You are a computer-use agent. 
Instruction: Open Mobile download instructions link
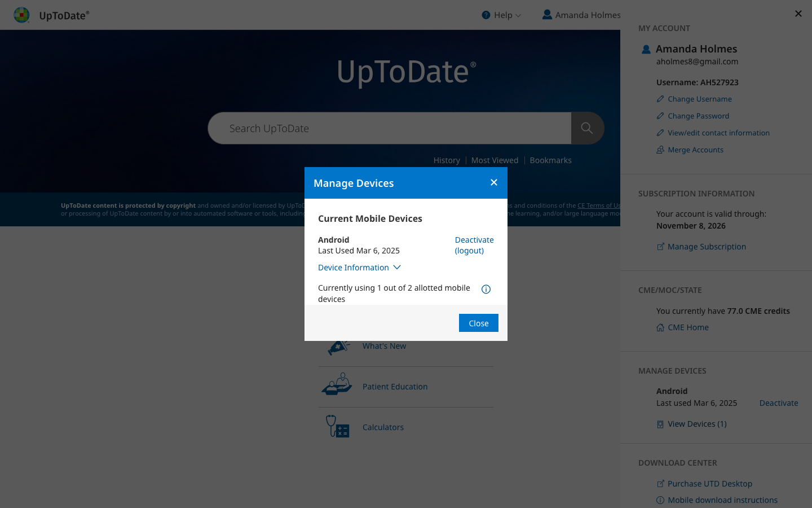pyautogui.click(x=722, y=500)
